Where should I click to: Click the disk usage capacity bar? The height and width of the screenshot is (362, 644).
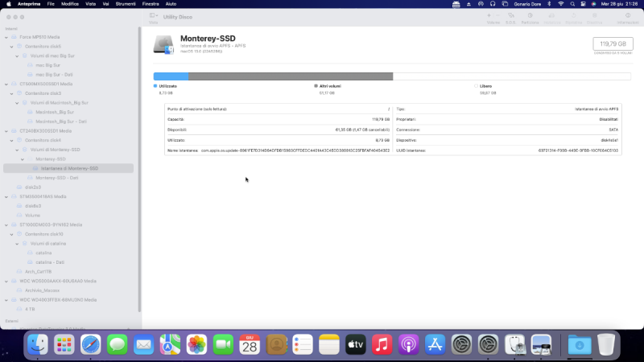click(392, 76)
